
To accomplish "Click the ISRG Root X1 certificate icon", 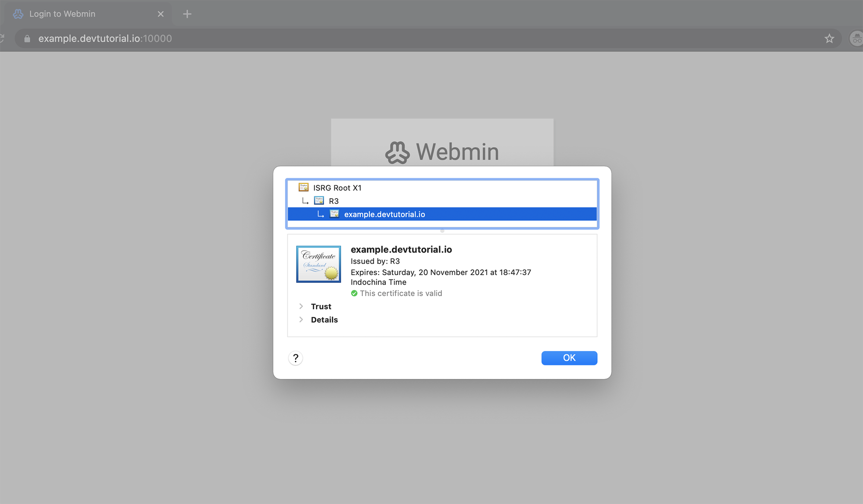I will pos(304,187).
